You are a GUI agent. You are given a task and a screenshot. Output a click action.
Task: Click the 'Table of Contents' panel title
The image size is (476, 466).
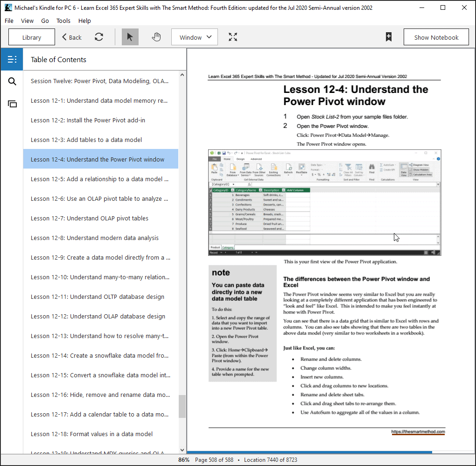point(58,60)
